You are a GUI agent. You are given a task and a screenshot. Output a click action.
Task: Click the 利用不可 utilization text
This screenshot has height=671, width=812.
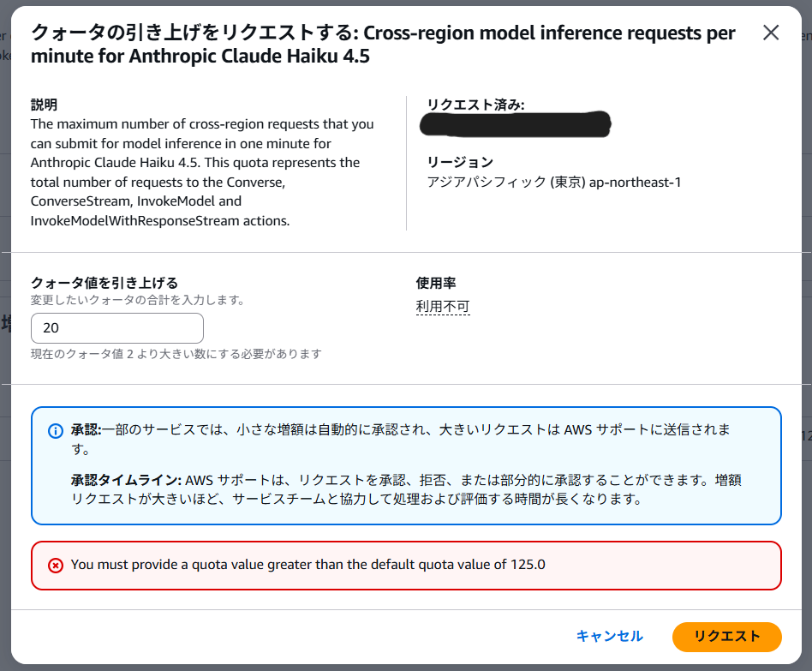(443, 307)
